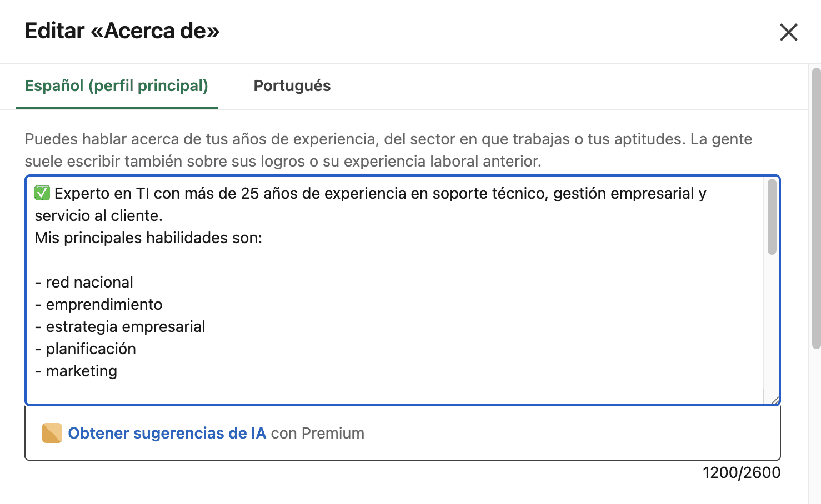Click the "estrategia empresarial" line in editor
821x504 pixels.
(126, 327)
